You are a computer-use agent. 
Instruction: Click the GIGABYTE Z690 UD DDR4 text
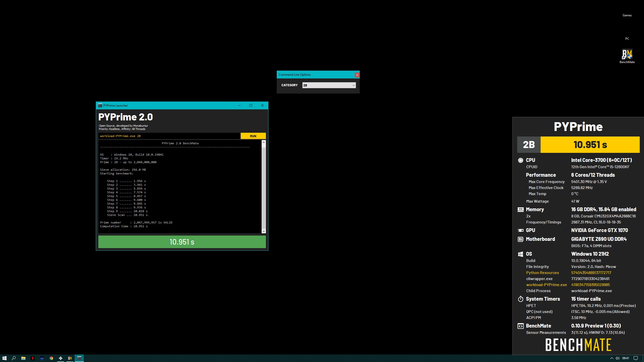point(599,239)
